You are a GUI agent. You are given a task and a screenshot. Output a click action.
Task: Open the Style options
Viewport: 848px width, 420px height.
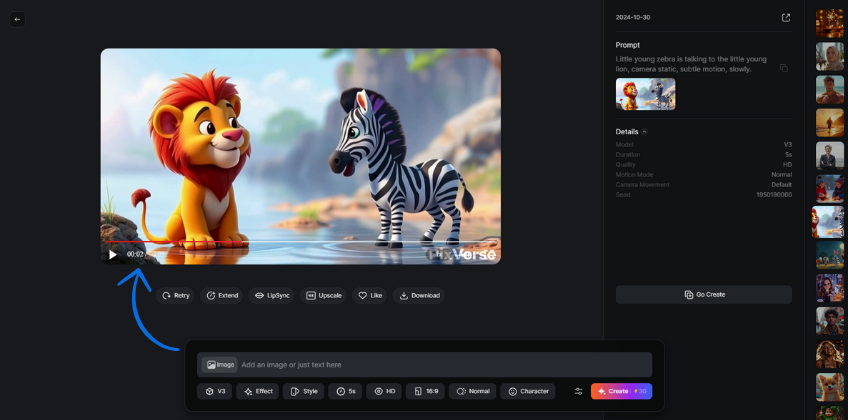point(303,391)
